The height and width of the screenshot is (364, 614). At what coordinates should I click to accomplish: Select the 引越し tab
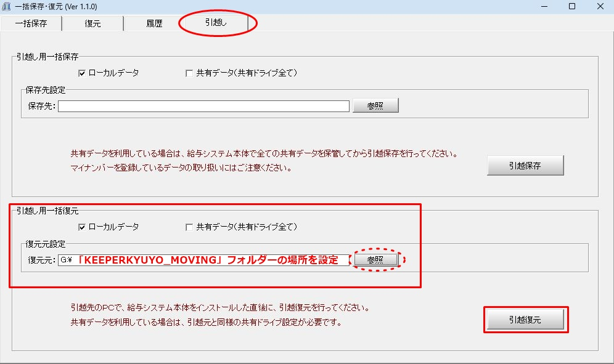click(216, 23)
